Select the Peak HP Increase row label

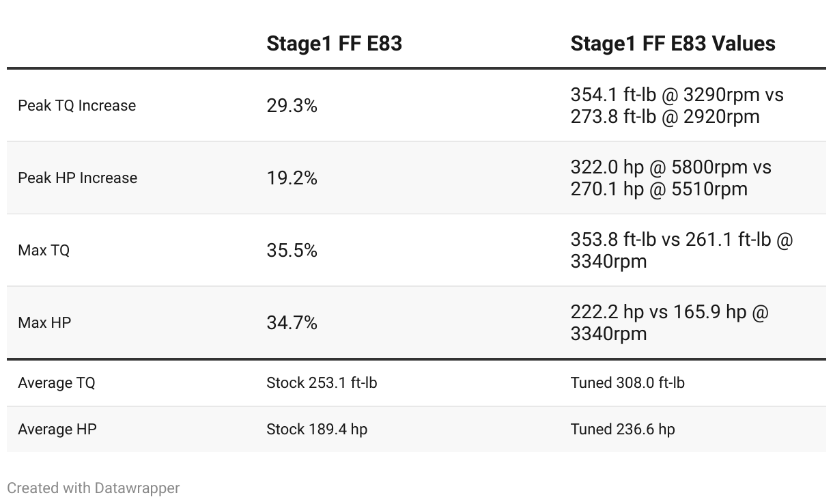[x=77, y=178]
